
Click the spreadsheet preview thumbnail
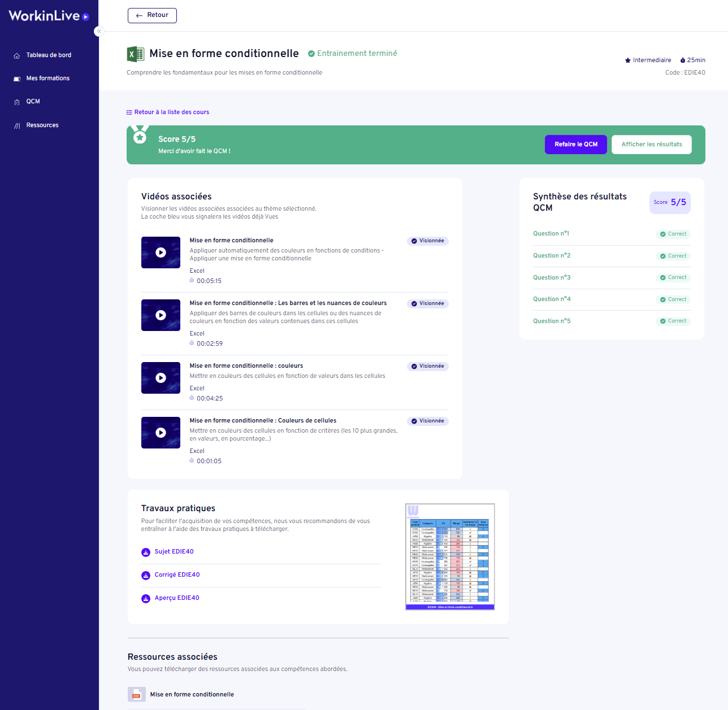(450, 556)
